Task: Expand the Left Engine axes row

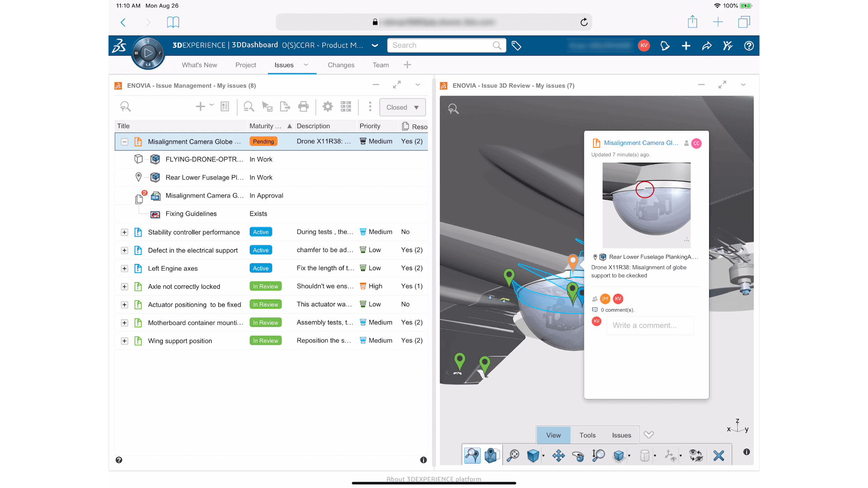Action: (124, 268)
